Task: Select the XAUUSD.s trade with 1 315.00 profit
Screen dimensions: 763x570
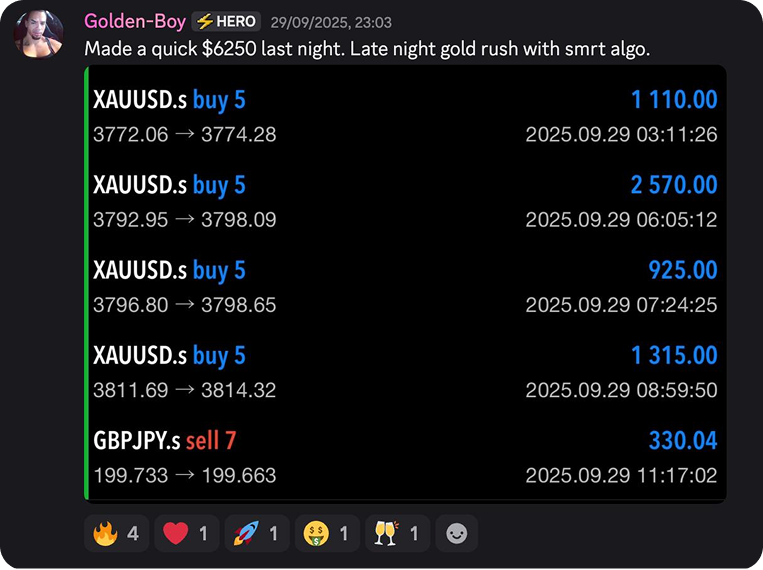Action: click(405, 371)
